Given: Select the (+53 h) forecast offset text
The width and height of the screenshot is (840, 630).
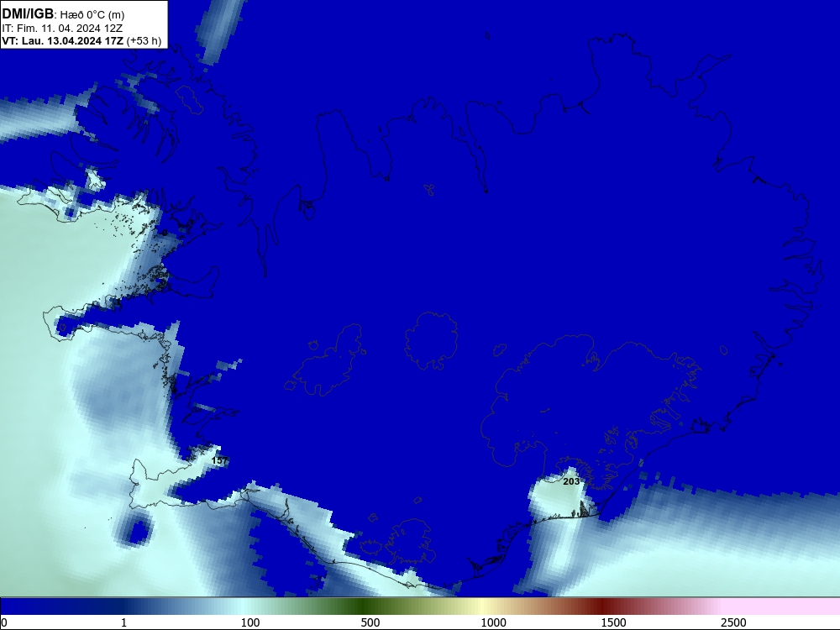Looking at the screenshot, I should click(x=144, y=40).
